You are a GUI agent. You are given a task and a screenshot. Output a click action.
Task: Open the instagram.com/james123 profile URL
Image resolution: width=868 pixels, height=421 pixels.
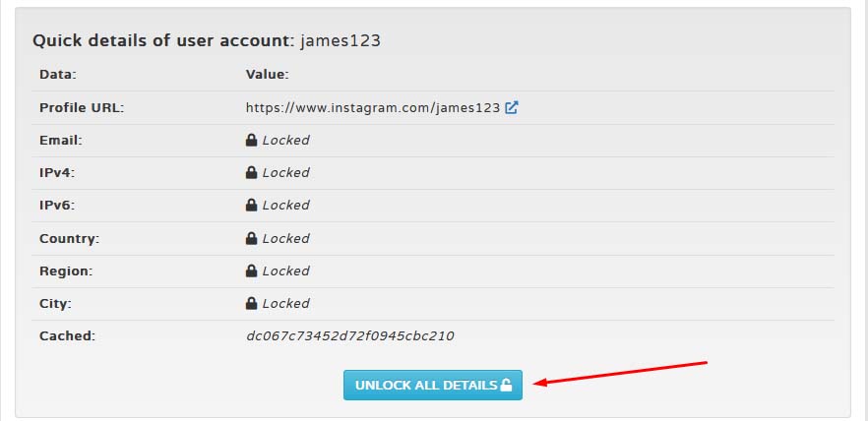(x=373, y=108)
